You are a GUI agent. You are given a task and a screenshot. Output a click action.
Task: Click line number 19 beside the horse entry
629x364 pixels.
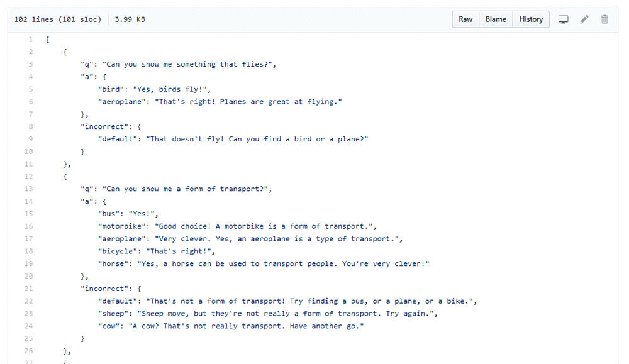[28, 263]
